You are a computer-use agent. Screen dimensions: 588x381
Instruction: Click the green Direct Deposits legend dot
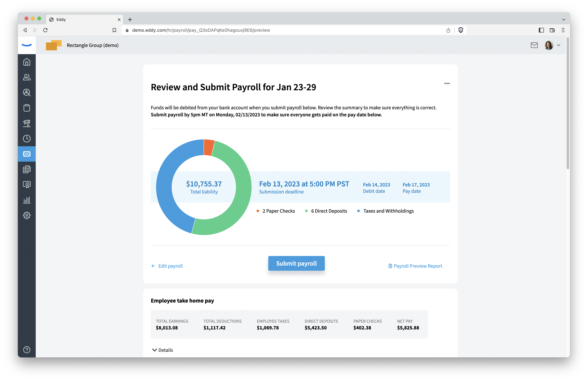(x=306, y=211)
